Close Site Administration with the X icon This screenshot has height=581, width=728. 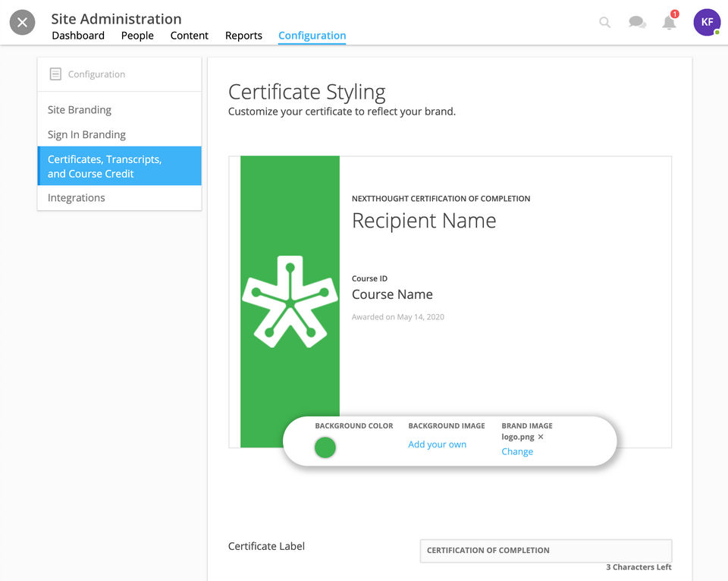tap(22, 22)
